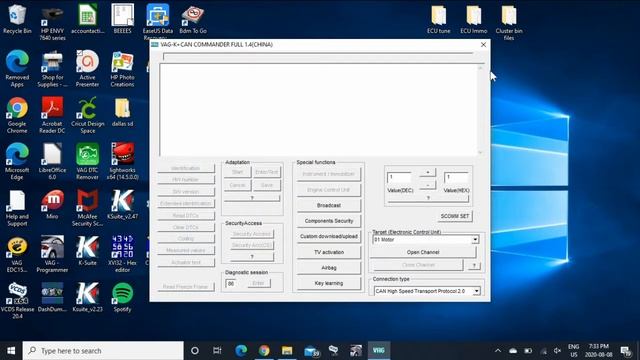Select the VAG EDC15 desktop icon
The width and height of the screenshot is (640, 360).
coord(17,255)
